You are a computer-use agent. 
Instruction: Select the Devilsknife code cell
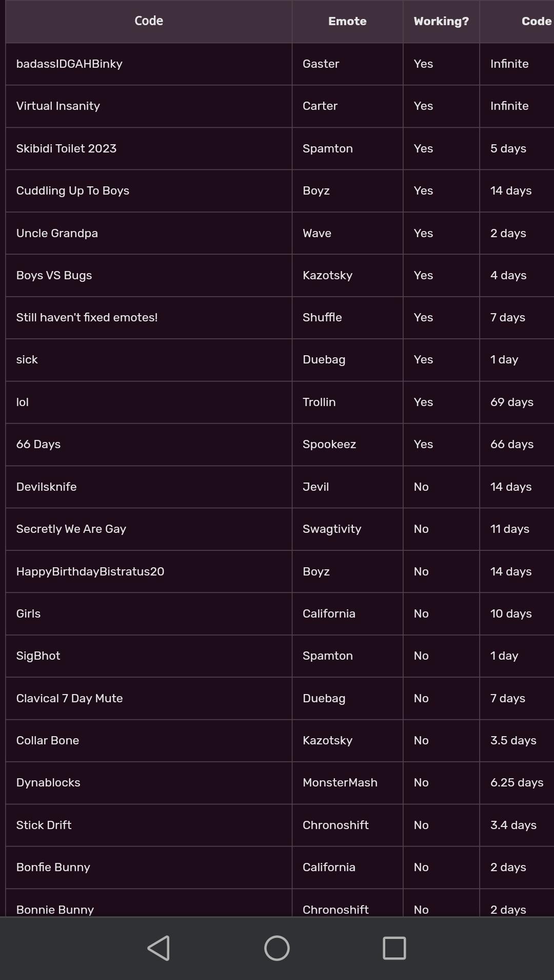[x=46, y=487]
